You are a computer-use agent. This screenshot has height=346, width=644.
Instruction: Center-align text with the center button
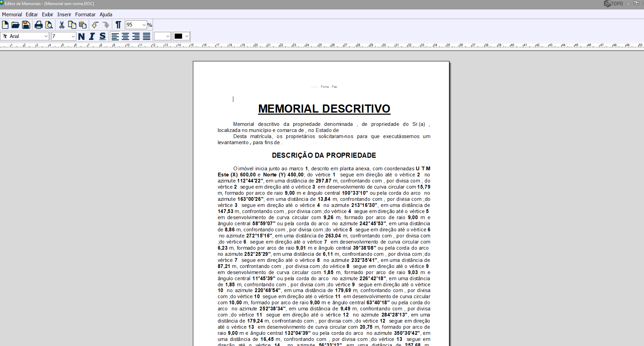pyautogui.click(x=125, y=36)
